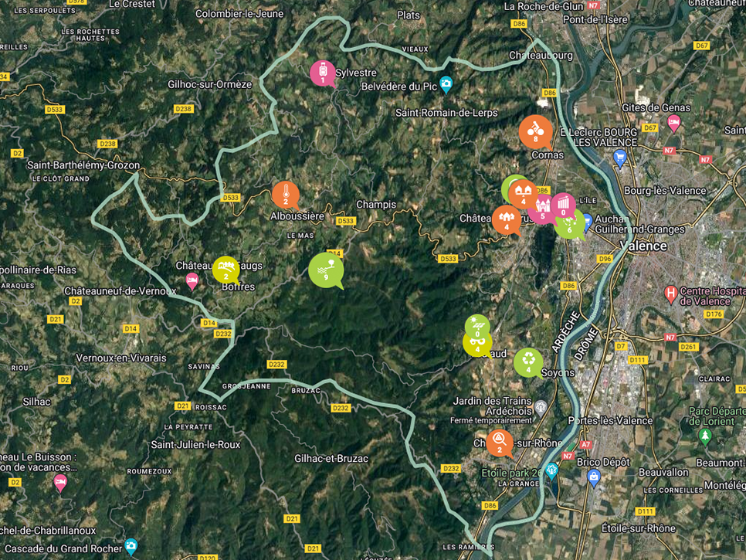
Task: Select the Parc Départemental de Lorient pin
Action: 705,436
